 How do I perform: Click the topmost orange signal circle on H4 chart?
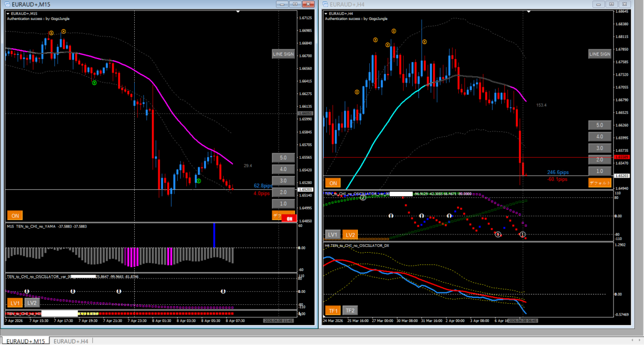pos(394,31)
